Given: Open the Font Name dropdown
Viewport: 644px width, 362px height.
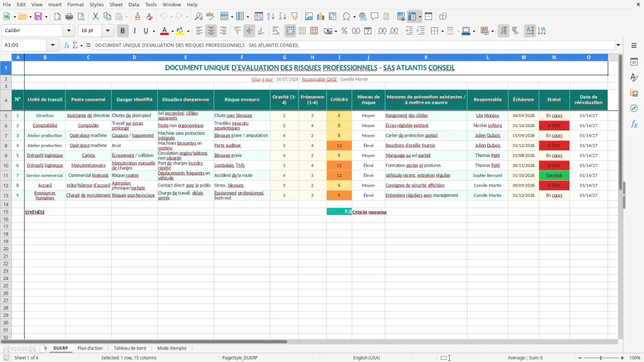Looking at the screenshot, I should point(68,31).
